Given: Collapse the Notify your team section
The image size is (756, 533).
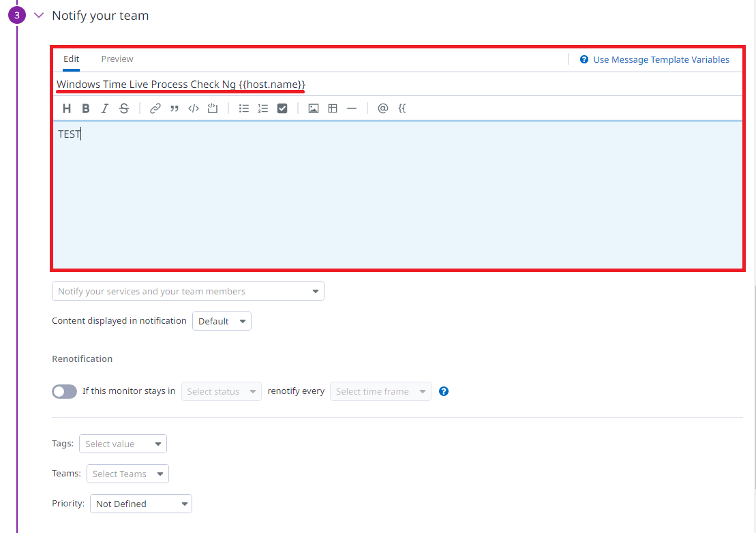Looking at the screenshot, I should tap(39, 16).
